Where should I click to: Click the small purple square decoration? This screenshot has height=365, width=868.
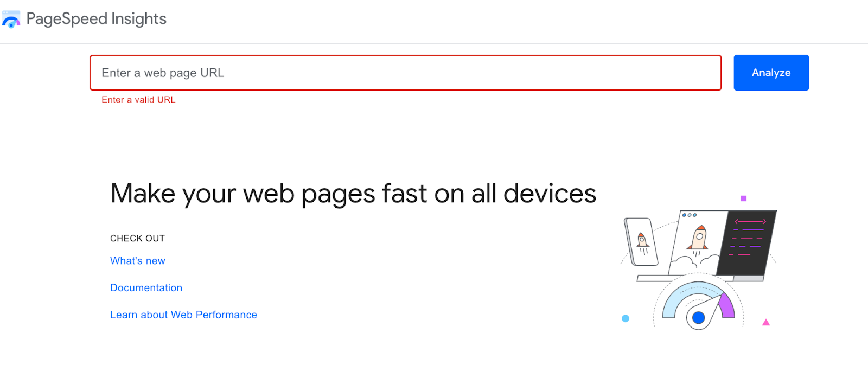point(744,198)
